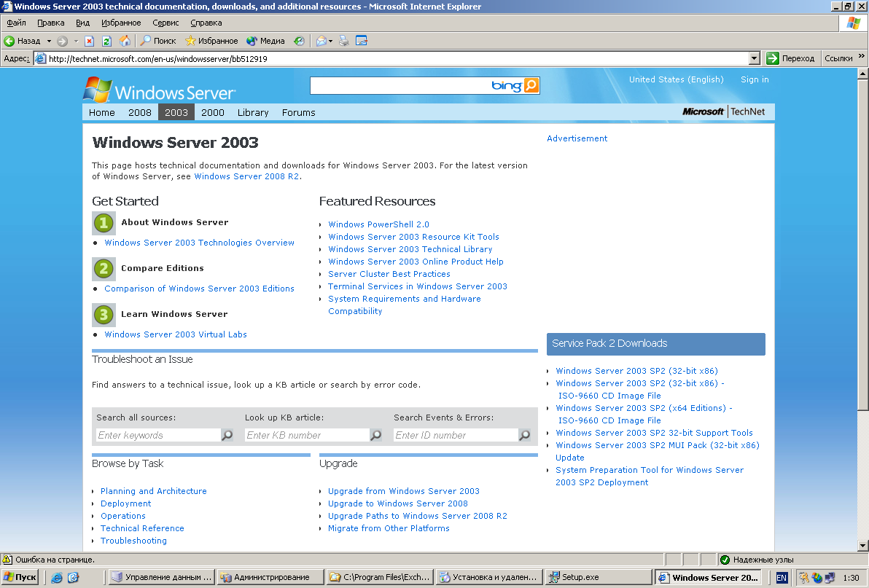Go to Home page via house icon
Image resolution: width=869 pixels, height=588 pixels.
point(125,41)
